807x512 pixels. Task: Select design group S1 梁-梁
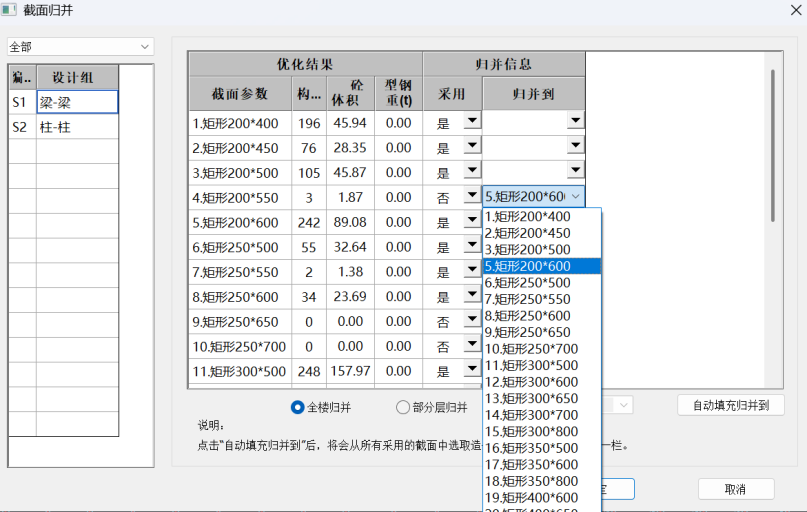tap(77, 102)
